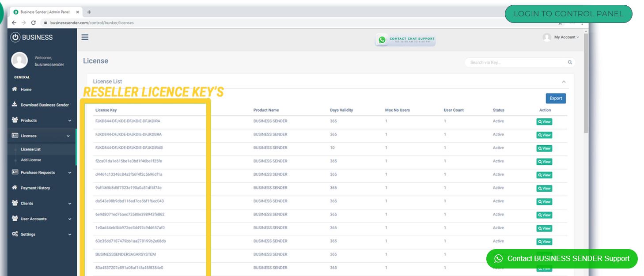Collapse the Licenses submenu chevron
The image size is (644, 276).
[x=68, y=136]
